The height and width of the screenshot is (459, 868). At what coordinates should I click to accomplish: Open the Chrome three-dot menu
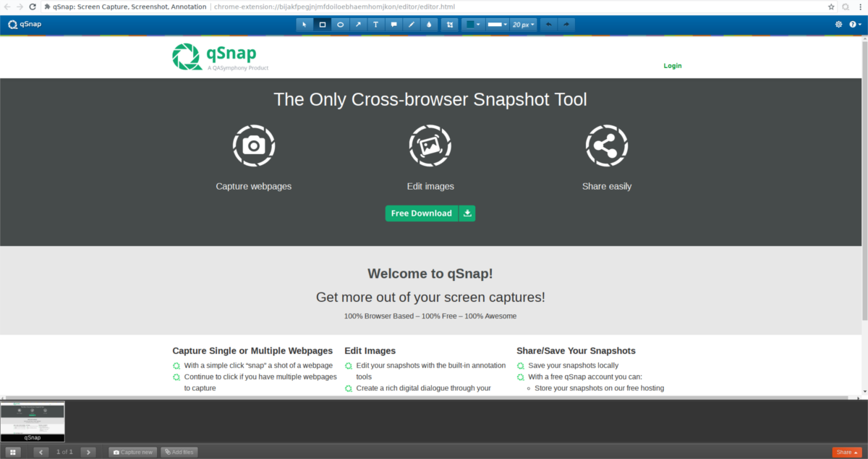[x=860, y=7]
